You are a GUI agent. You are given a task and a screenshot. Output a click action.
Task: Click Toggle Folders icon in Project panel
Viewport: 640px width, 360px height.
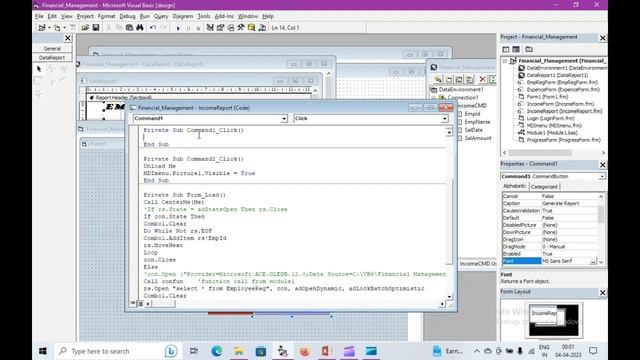click(529, 49)
